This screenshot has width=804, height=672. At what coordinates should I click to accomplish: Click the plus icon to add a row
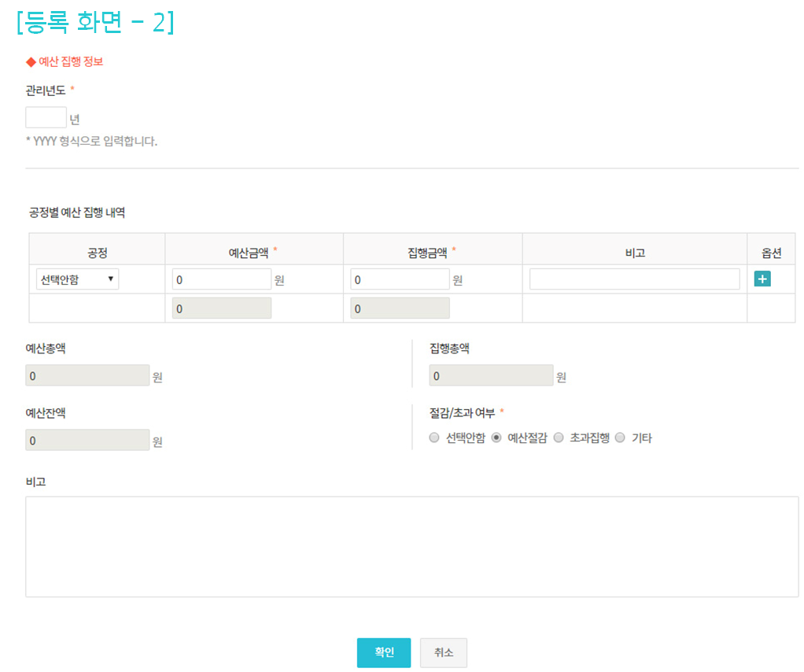click(762, 279)
